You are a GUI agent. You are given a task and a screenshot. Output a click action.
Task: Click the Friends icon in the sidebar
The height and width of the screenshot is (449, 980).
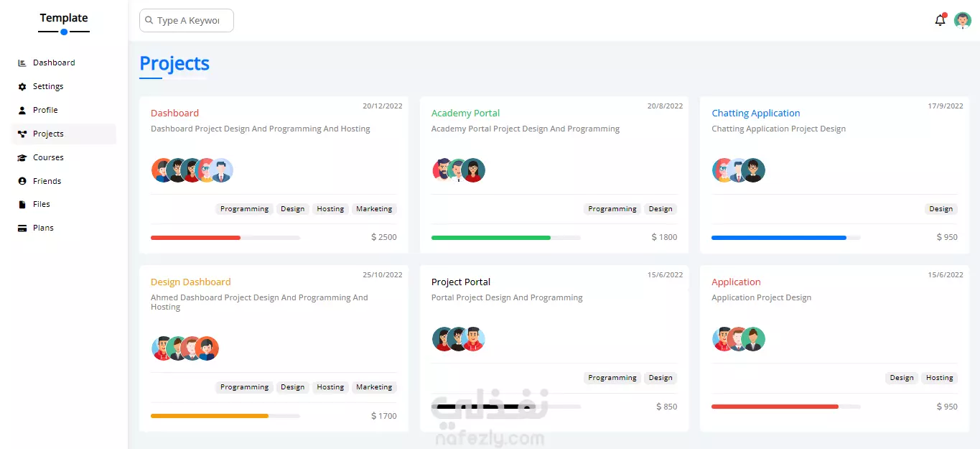[22, 180]
